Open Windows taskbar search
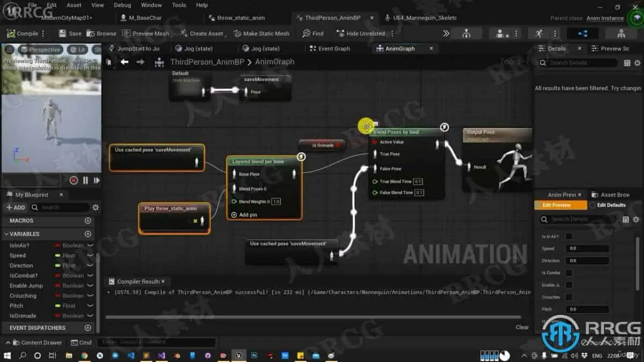Image resolution: width=644 pixels, height=362 pixels. 23,355
